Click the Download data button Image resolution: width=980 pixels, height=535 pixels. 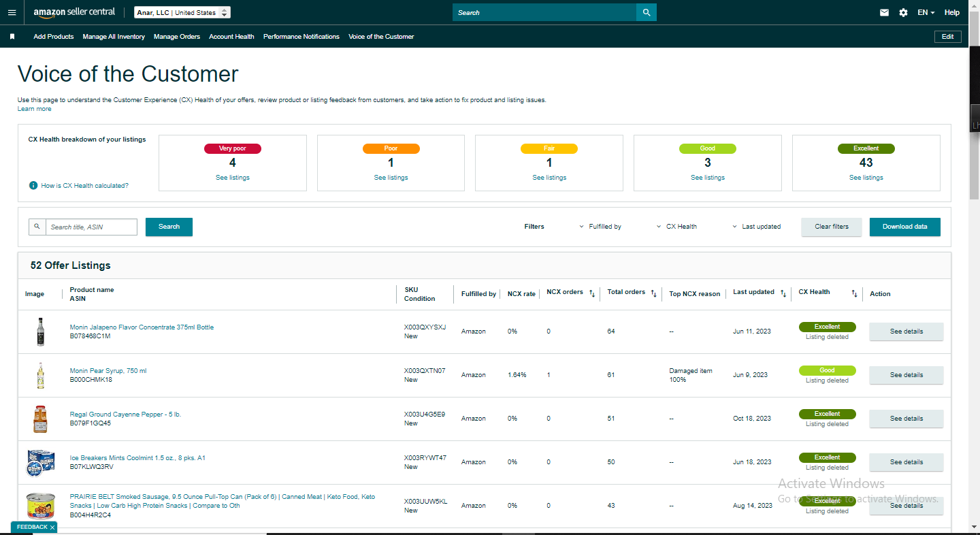905,227
